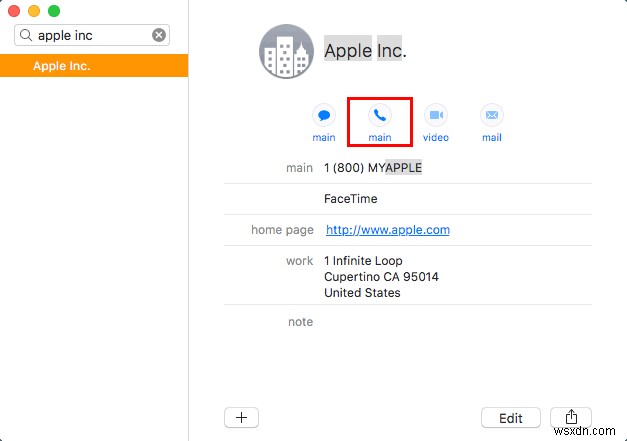This screenshot has width=627, height=441.
Task: Click the Apple Inc. name heading
Action: click(365, 50)
